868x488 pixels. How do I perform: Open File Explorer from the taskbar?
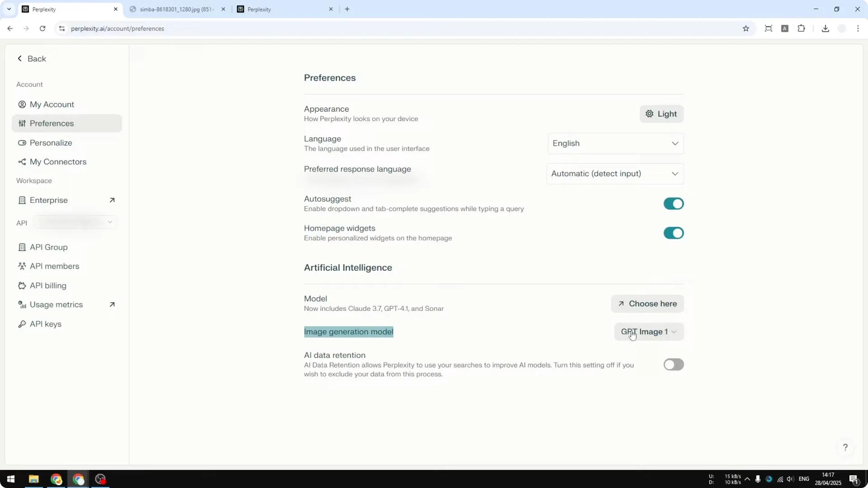click(x=33, y=479)
